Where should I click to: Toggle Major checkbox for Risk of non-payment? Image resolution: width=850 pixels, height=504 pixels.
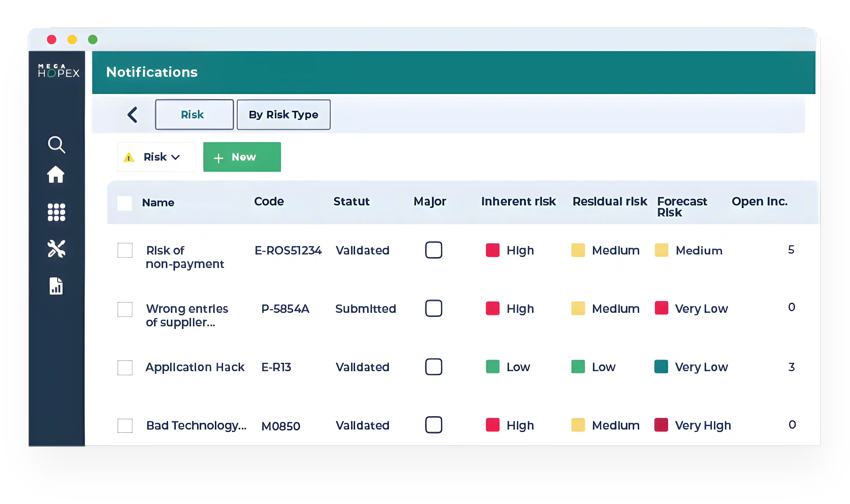[434, 250]
